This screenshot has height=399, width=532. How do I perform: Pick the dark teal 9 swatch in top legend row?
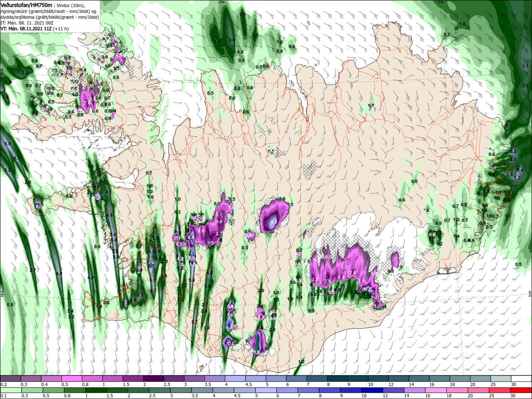[358, 379]
